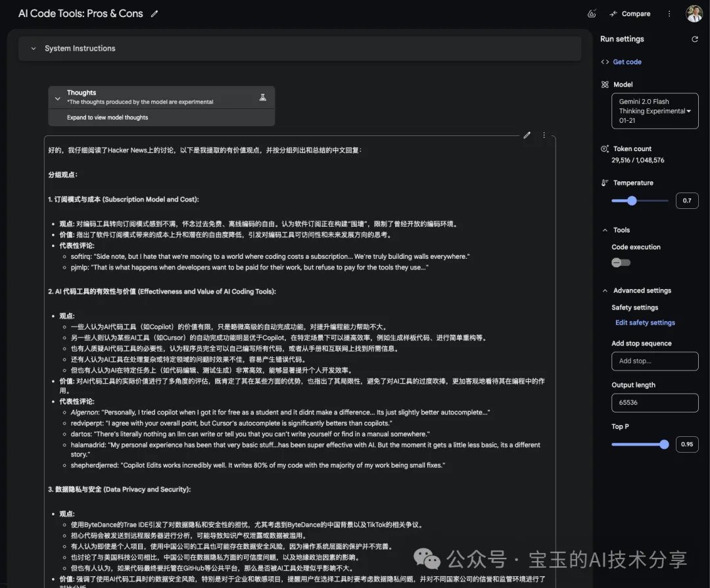The image size is (710, 588).
Task: Click Expand to view model thoughts
Action: coord(107,118)
